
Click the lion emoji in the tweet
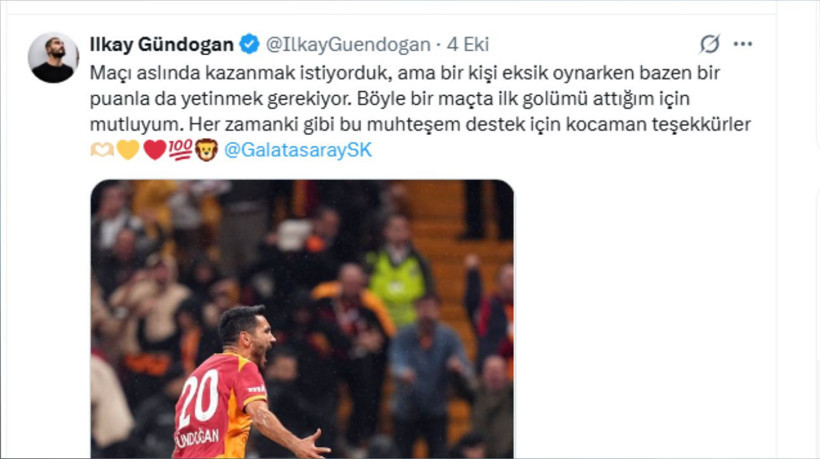(x=207, y=150)
